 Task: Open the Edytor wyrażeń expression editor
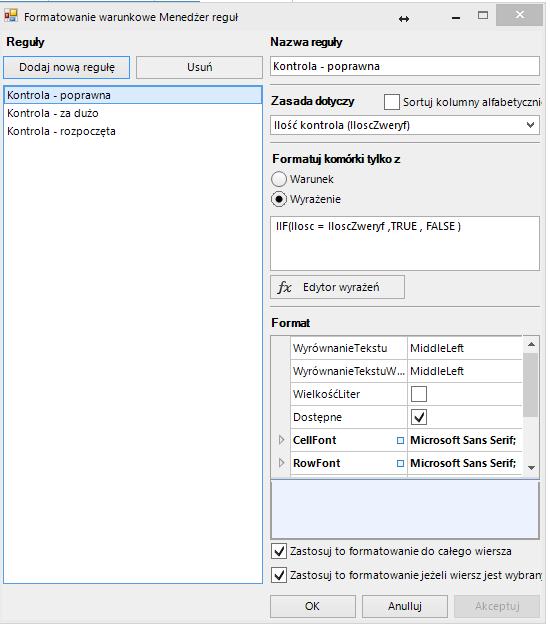click(337, 287)
